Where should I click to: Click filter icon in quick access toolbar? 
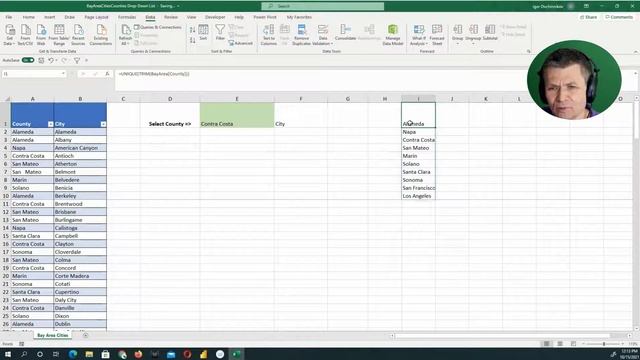pos(77,60)
